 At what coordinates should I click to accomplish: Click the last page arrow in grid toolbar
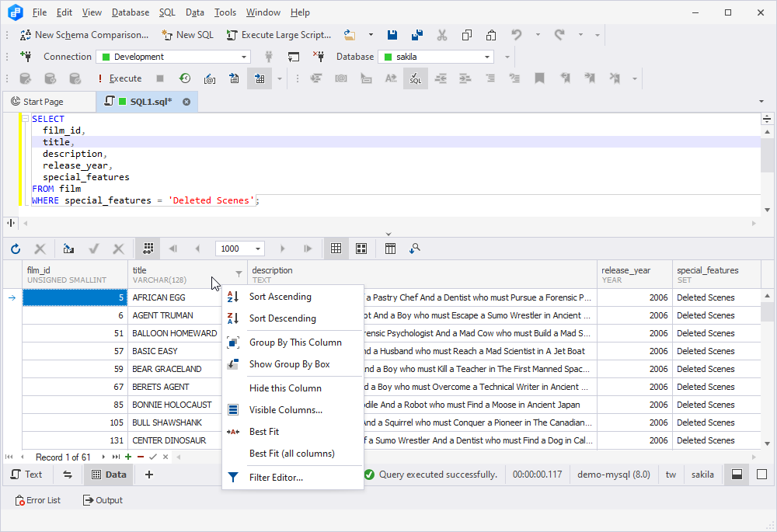tap(308, 249)
